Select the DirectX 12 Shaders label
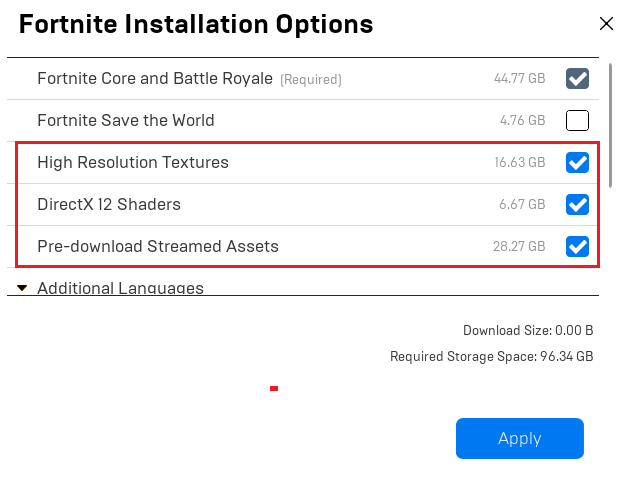Screen dimensions: 631x490 pyautogui.click(x=109, y=204)
